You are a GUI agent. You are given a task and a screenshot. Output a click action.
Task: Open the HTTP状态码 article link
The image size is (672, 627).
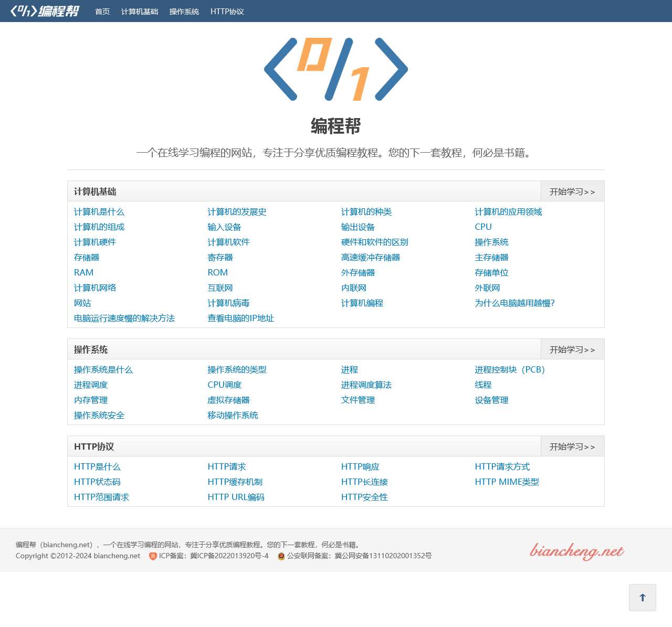(x=98, y=482)
